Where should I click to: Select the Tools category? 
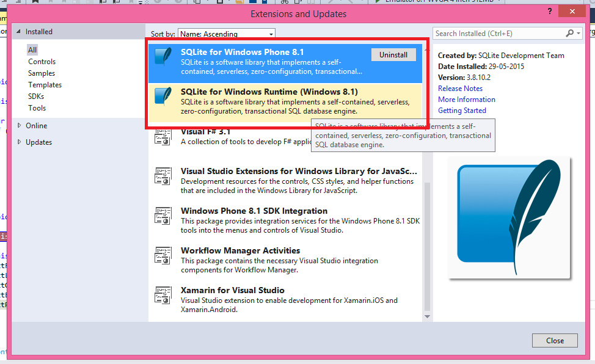tap(37, 108)
